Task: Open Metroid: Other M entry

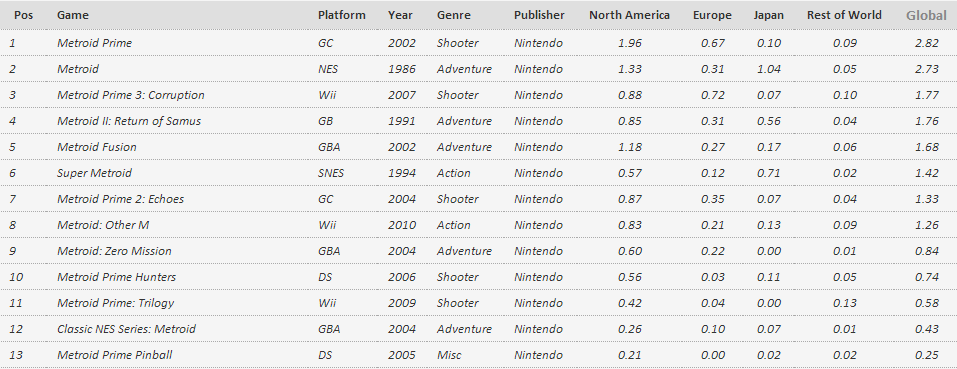Action: click(103, 225)
